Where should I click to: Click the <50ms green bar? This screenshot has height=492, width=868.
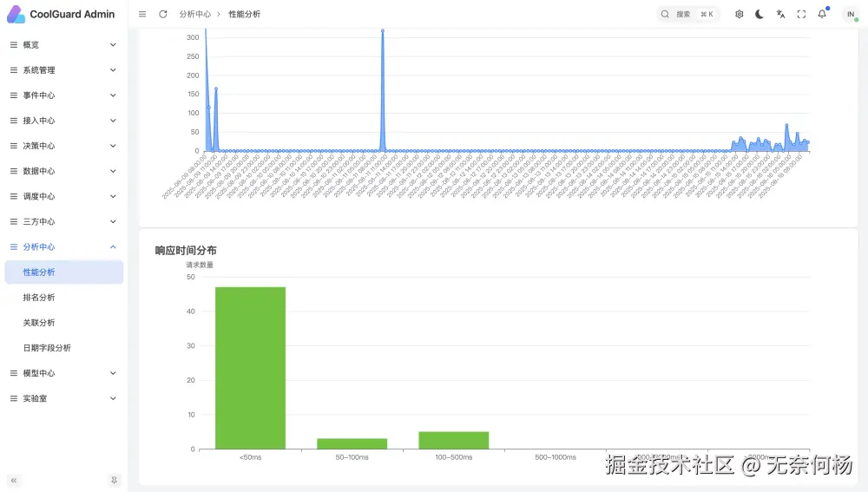pos(250,368)
